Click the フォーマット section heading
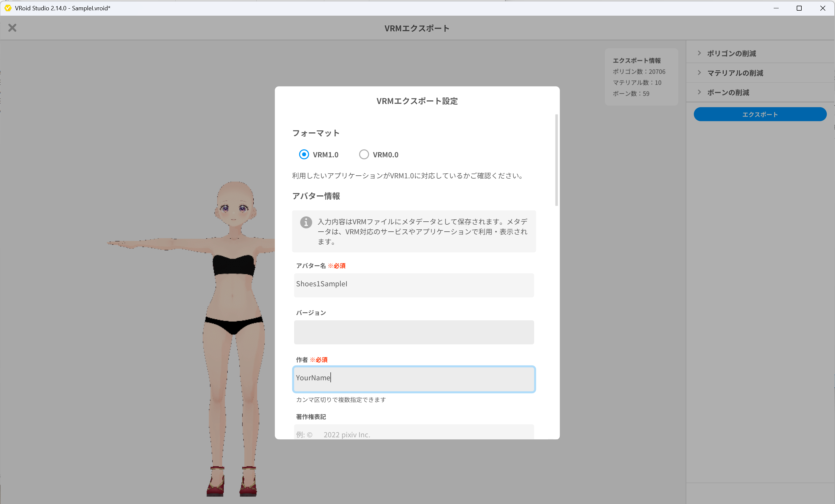 (316, 133)
